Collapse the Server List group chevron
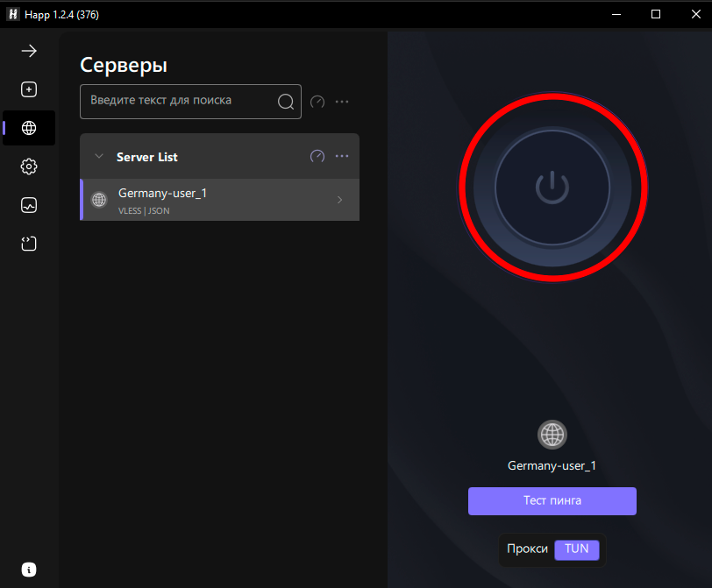Image resolution: width=712 pixels, height=588 pixels. (98, 157)
